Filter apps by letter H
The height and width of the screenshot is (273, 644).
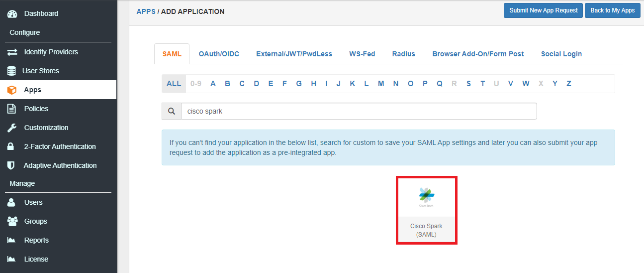[x=314, y=84]
